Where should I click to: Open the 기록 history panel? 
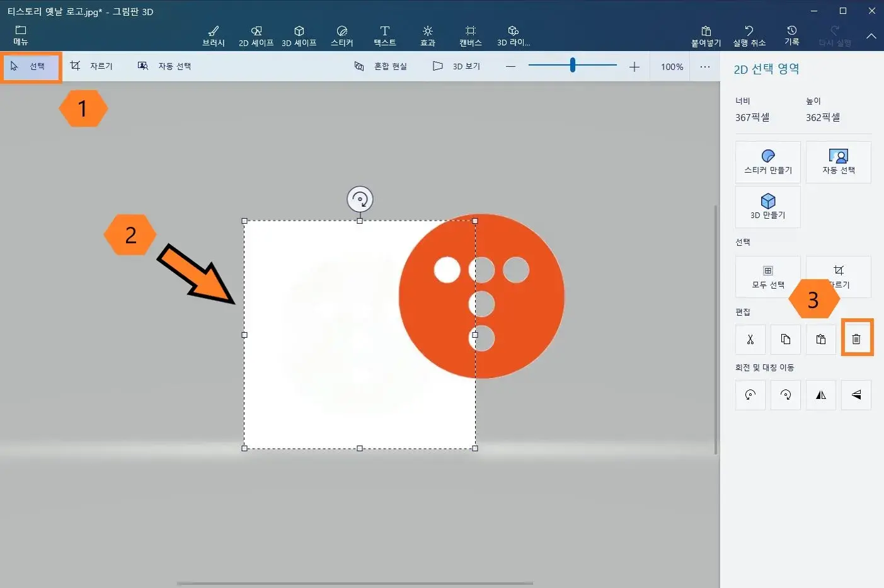click(x=792, y=36)
